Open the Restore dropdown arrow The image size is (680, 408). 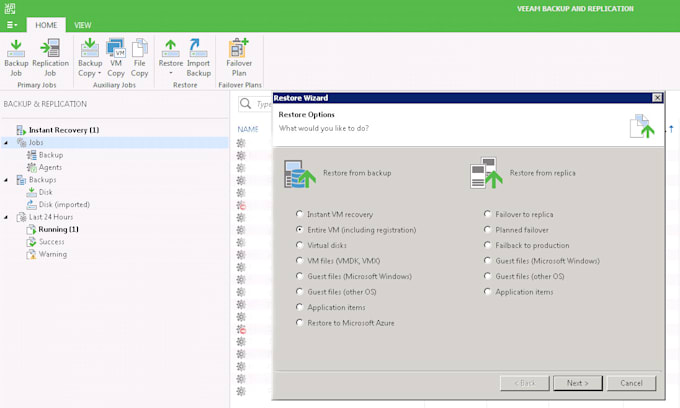pyautogui.click(x=171, y=73)
